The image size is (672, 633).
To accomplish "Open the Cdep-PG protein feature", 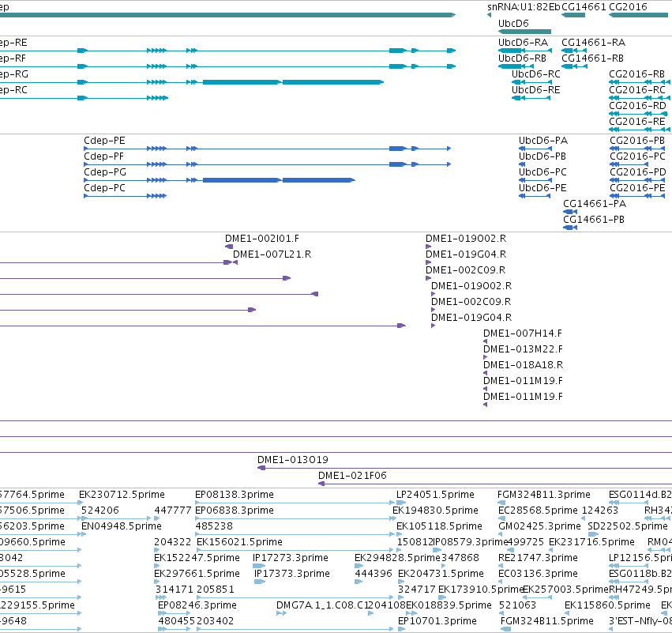I will point(105,172).
